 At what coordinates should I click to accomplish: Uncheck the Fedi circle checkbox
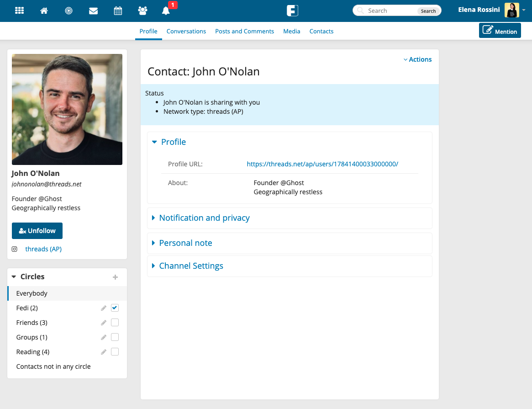coord(115,308)
